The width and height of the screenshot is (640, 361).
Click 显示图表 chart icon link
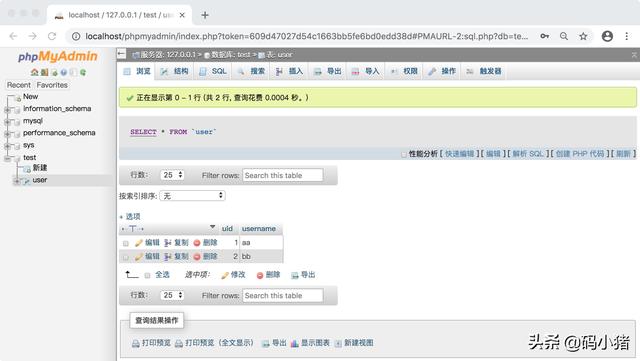tap(310, 343)
